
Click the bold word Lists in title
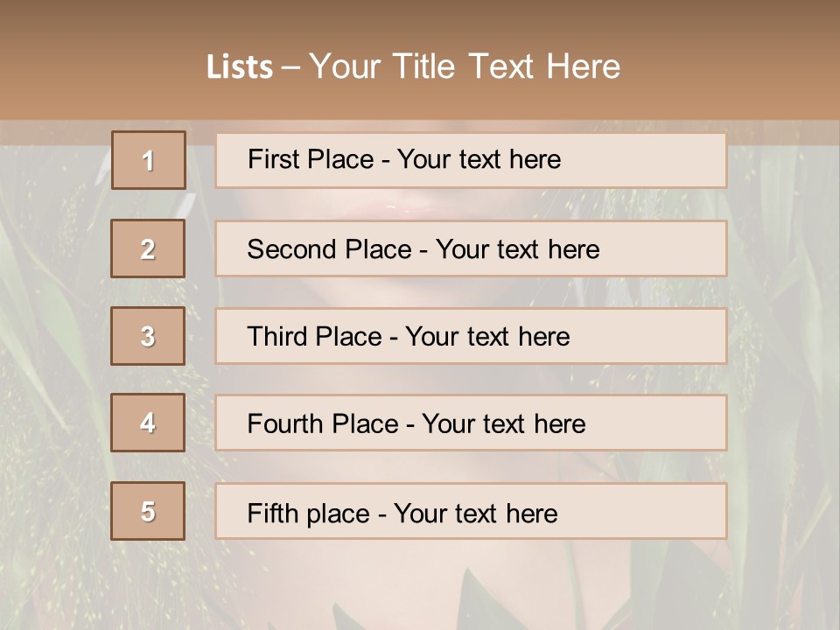[x=239, y=67]
